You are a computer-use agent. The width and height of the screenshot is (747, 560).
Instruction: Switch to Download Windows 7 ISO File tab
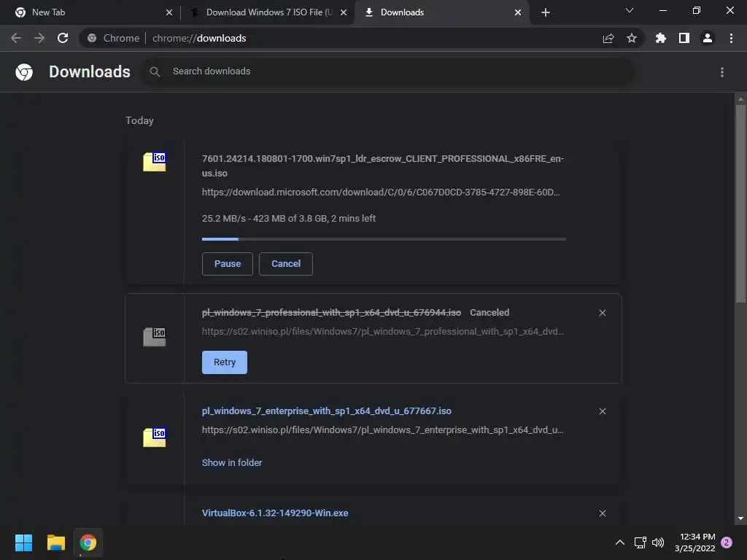click(x=267, y=12)
